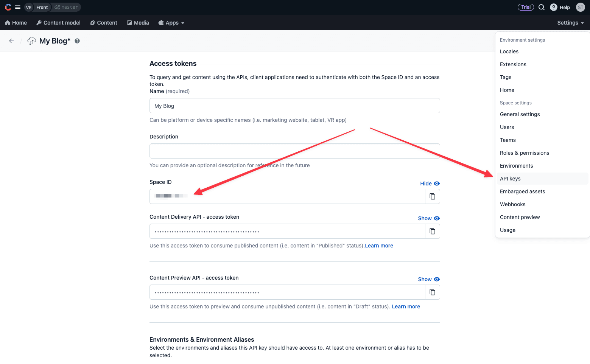
Task: Open the user avatar menu
Action: tap(580, 7)
